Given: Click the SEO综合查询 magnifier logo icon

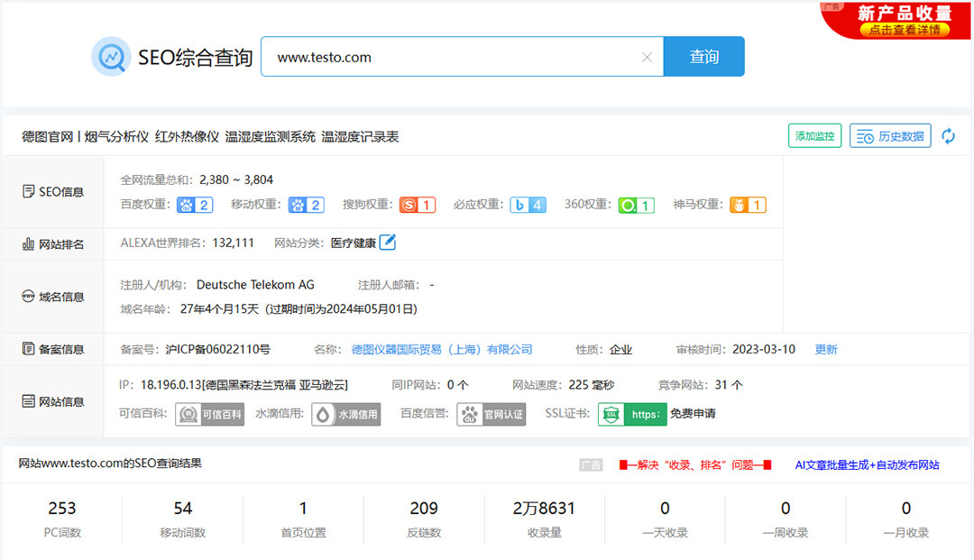Looking at the screenshot, I should pos(111,56).
